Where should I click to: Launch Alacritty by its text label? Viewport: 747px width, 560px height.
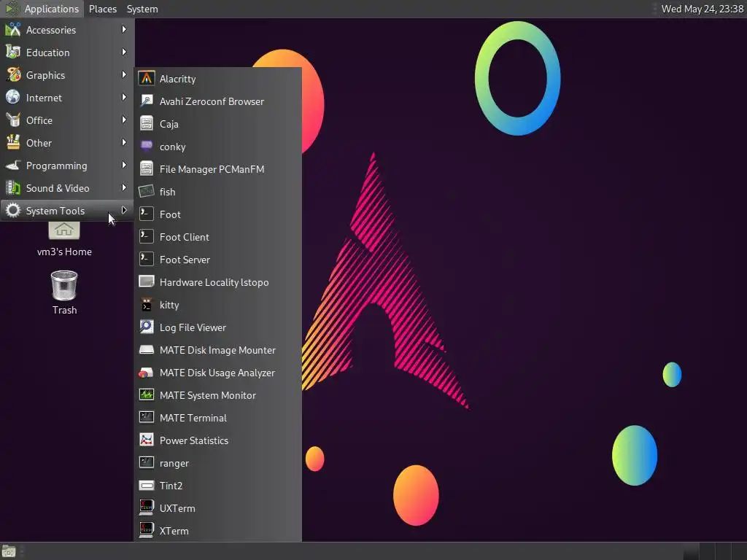(178, 79)
